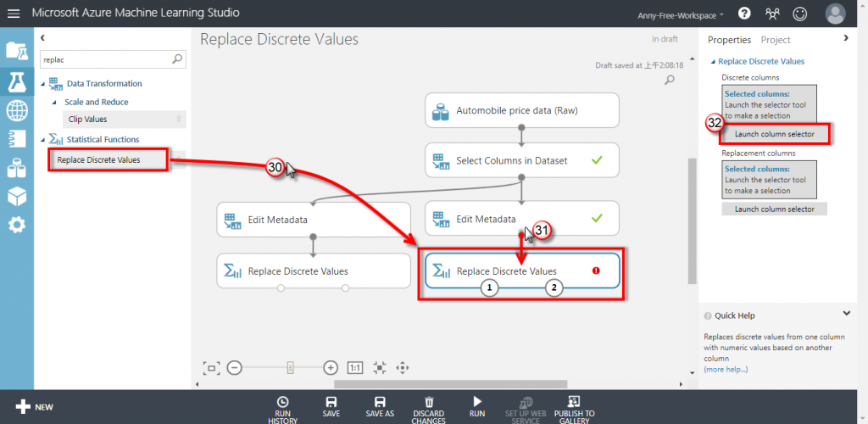Click the Run play button
The width and height of the screenshot is (868, 424).
point(476,407)
